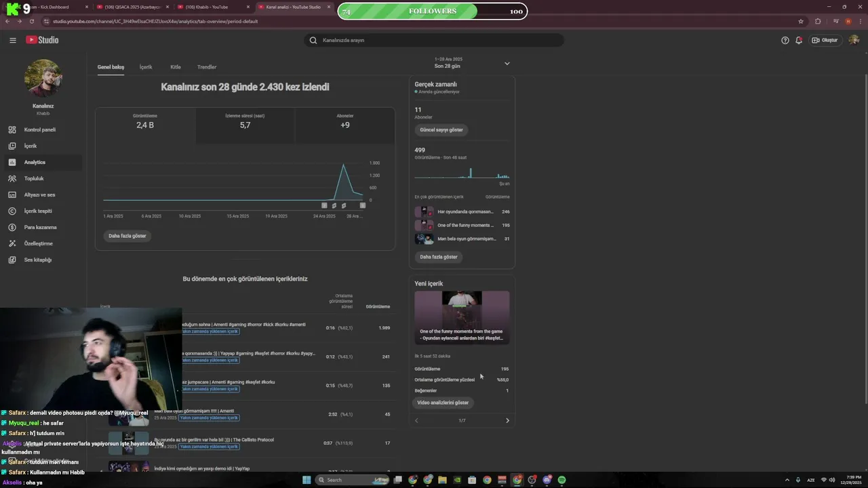This screenshot has width=868, height=488.
Task: Close the Kanal analizi YouTube Studio tab
Action: click(x=329, y=7)
